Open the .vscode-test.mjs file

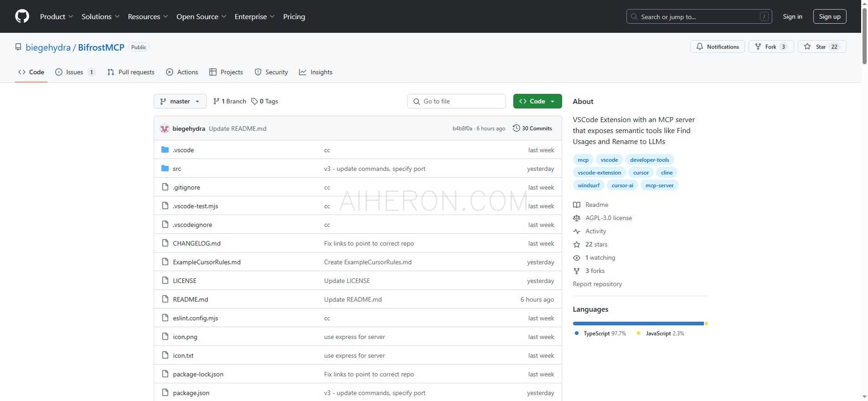click(x=196, y=206)
